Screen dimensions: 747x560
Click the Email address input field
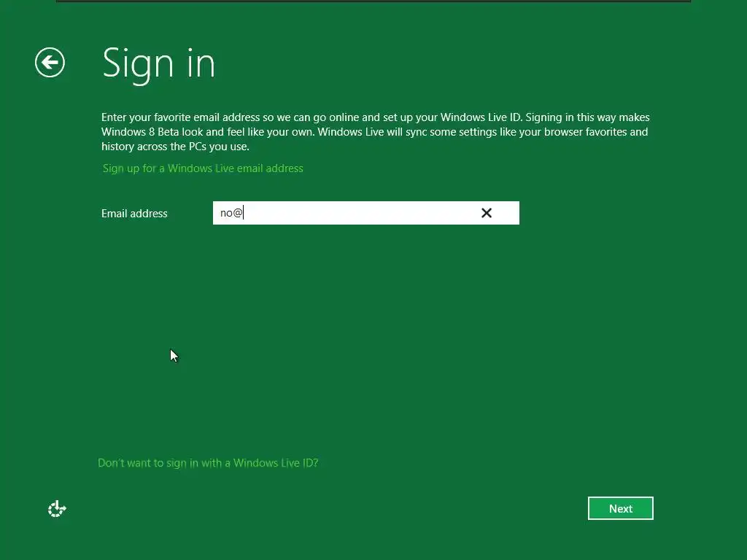coord(366,213)
